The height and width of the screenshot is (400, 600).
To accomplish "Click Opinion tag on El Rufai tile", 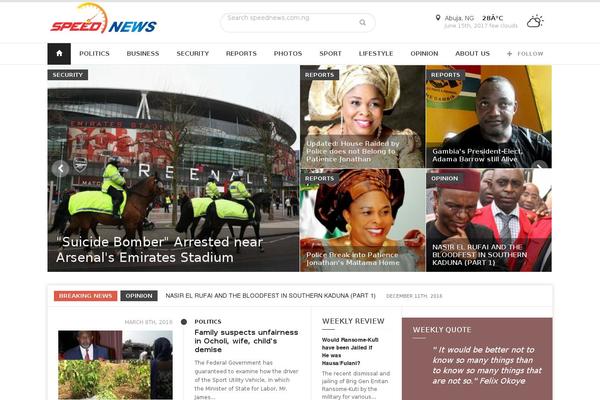I will pos(444,178).
